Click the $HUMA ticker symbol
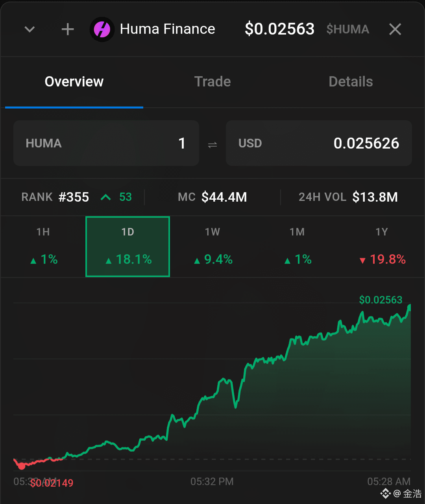425x504 pixels. point(348,29)
